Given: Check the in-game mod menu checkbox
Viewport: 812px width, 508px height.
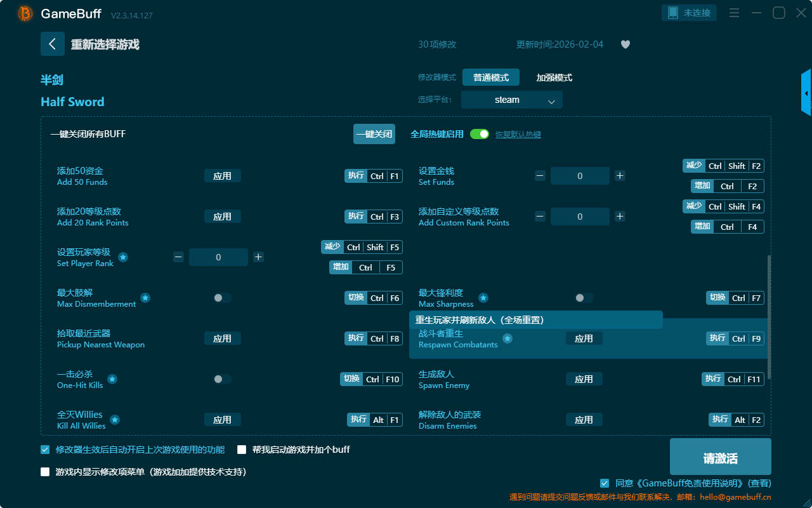Looking at the screenshot, I should 45,472.
